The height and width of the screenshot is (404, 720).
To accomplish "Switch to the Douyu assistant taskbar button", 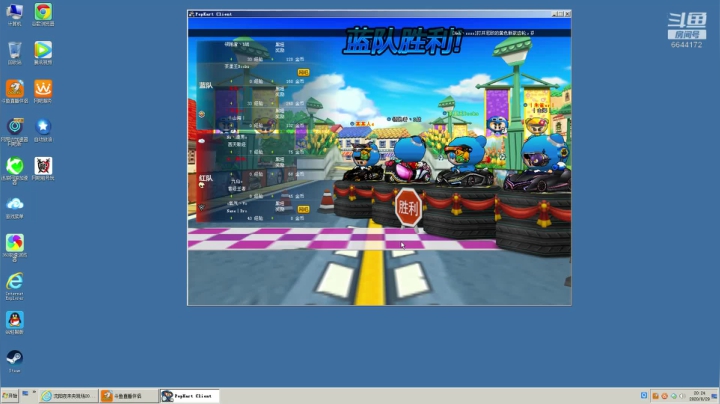I will tap(129, 396).
